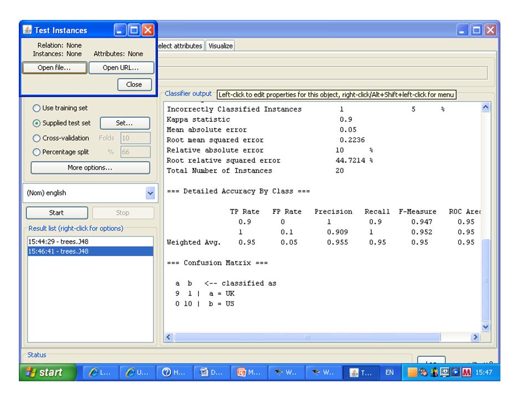
Task: Click Open file... button
Action: [x=55, y=68]
